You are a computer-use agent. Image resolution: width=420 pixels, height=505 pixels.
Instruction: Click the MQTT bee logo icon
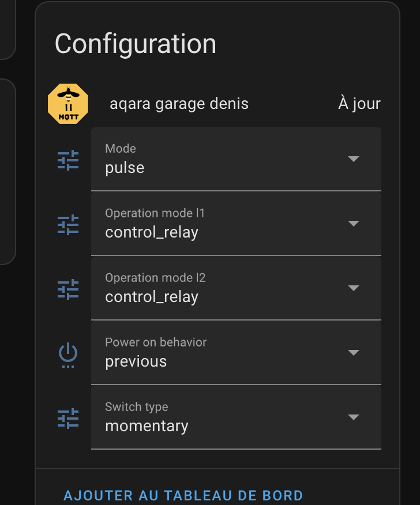[68, 104]
